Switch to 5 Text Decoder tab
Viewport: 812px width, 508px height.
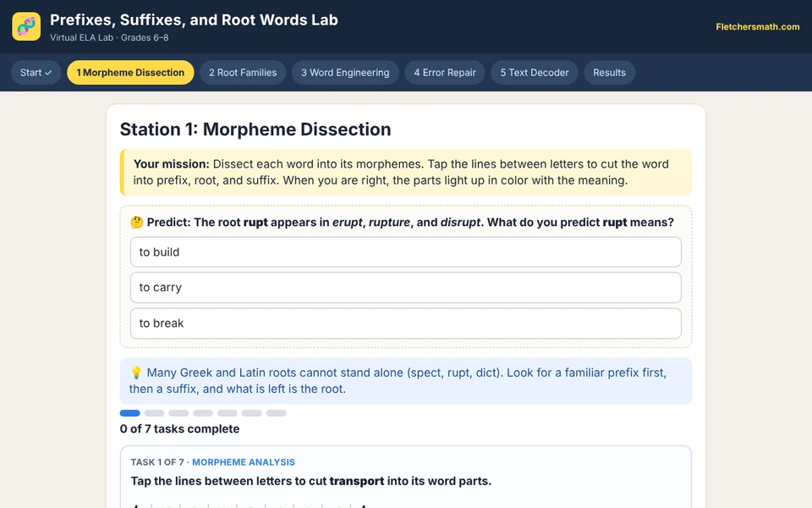tap(535, 73)
